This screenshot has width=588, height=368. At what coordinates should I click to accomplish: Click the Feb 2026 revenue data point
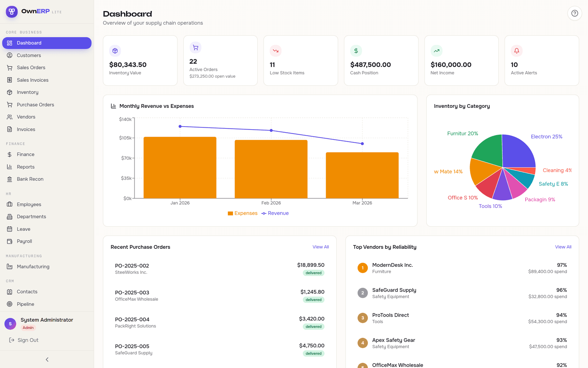pos(271,131)
